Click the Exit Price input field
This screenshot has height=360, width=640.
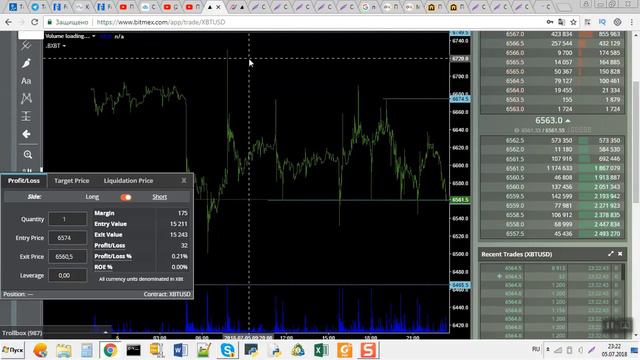click(x=67, y=257)
